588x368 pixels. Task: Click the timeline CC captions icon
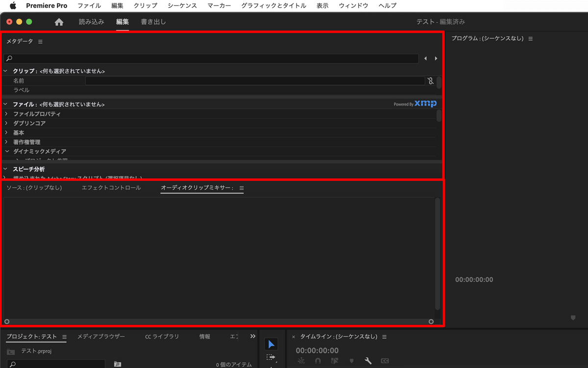(x=385, y=361)
